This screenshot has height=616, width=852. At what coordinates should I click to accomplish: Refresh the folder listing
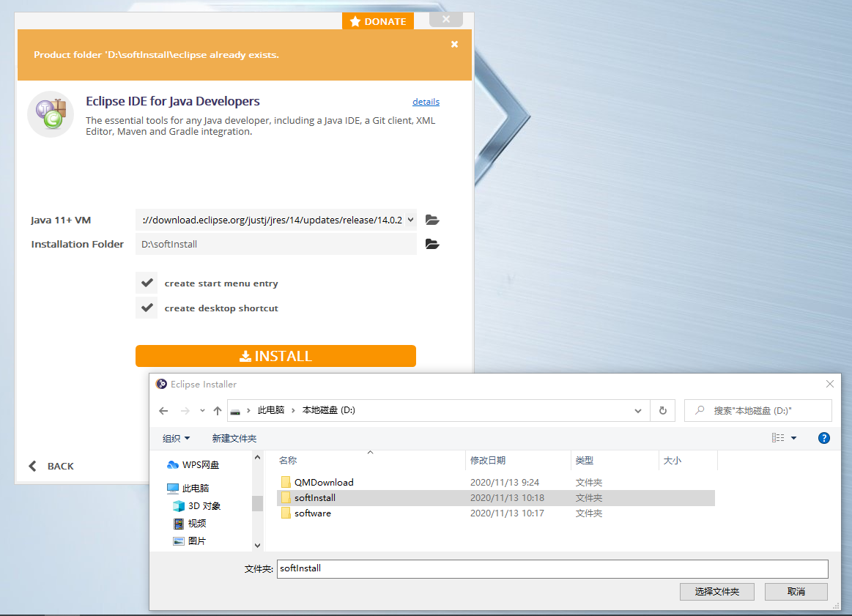663,411
